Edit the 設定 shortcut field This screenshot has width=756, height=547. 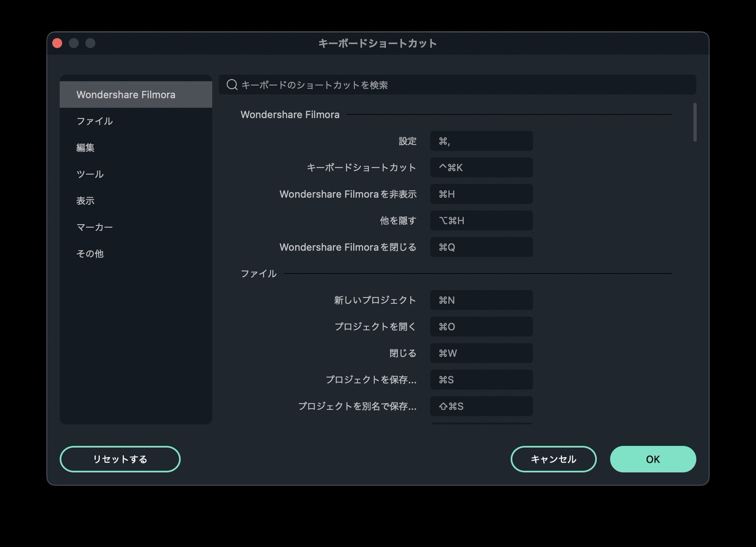[481, 141]
